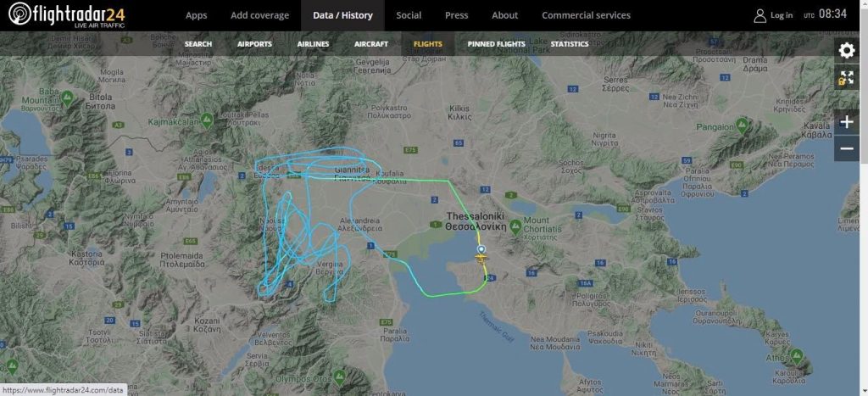Open the Apps menu

196,15
